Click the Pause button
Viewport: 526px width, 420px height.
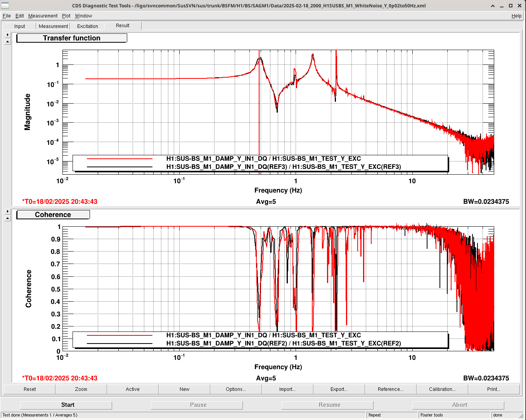197,405
